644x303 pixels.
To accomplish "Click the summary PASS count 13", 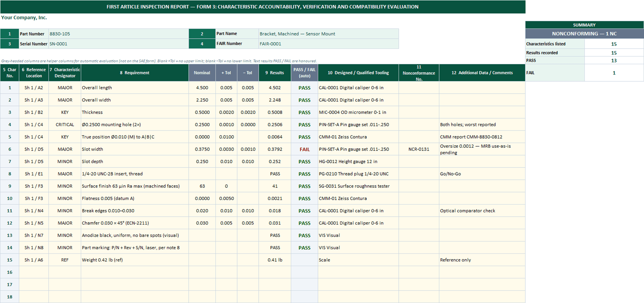I will [x=614, y=60].
